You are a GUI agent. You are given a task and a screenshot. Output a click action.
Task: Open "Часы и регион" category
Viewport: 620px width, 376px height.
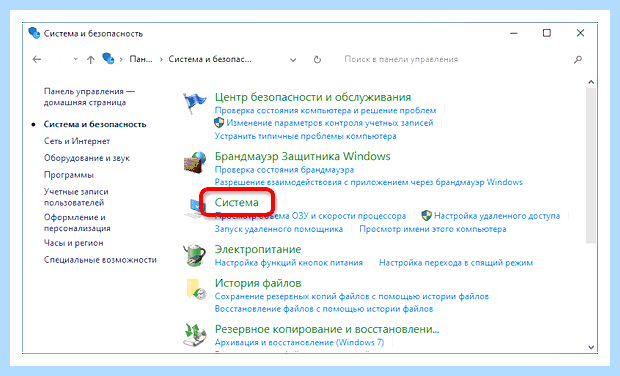(x=74, y=243)
